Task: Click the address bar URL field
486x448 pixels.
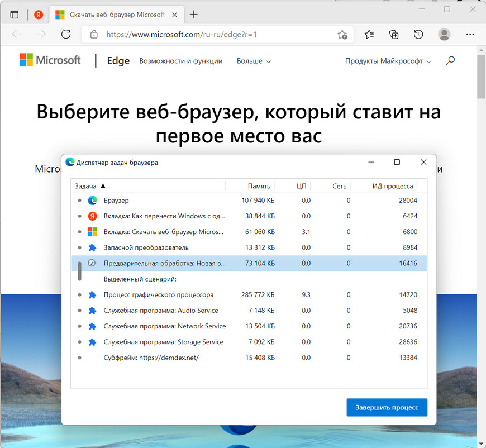Action: click(x=212, y=35)
